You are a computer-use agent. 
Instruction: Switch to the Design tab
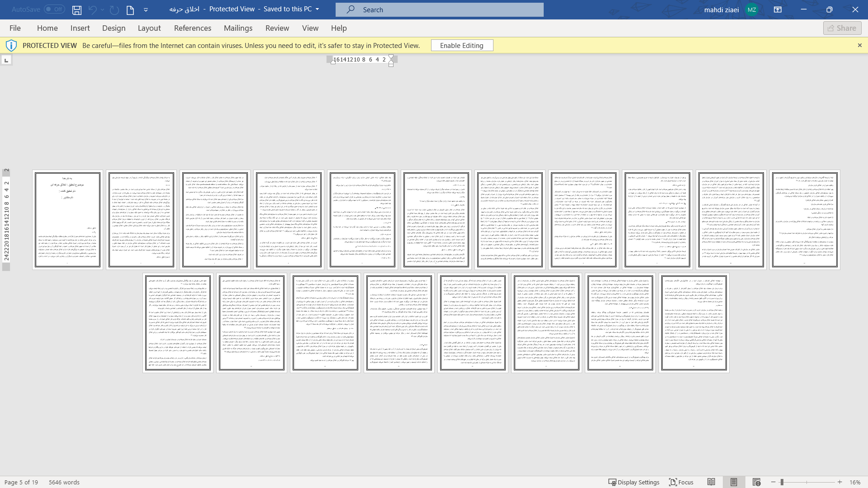coord(114,28)
